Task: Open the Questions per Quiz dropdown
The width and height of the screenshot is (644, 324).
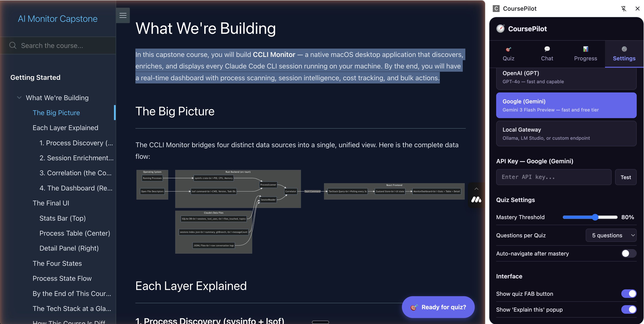Action: pos(611,235)
